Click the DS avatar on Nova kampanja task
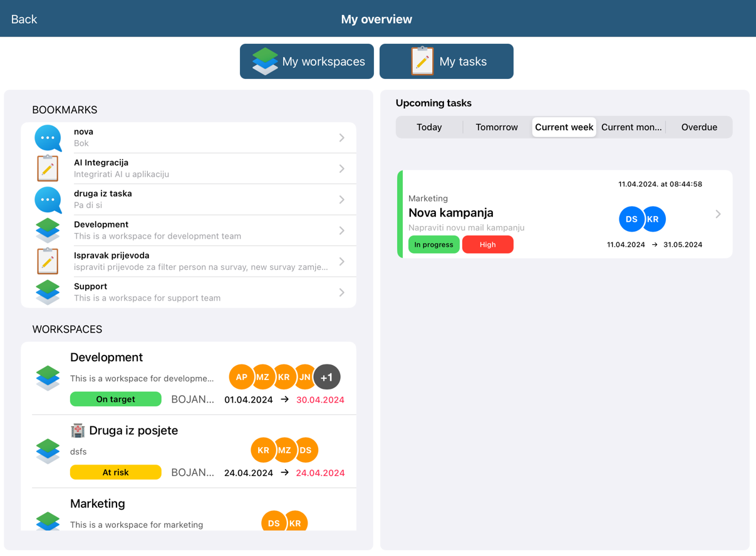 click(631, 219)
